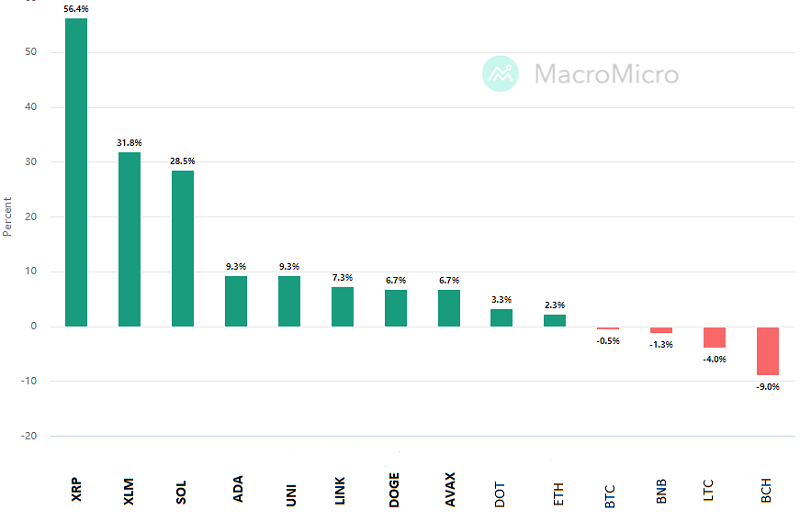The height and width of the screenshot is (521, 800).
Task: Click the -9.0% data label
Action: point(767,386)
